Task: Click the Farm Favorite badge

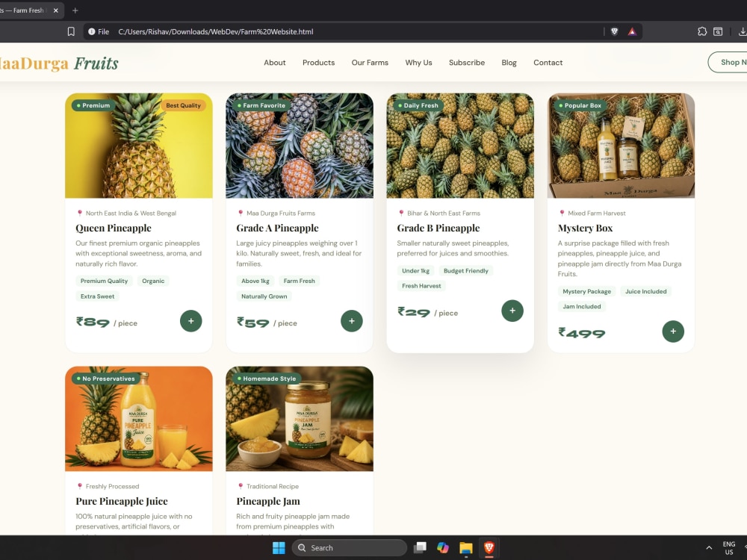Action: pyautogui.click(x=261, y=105)
